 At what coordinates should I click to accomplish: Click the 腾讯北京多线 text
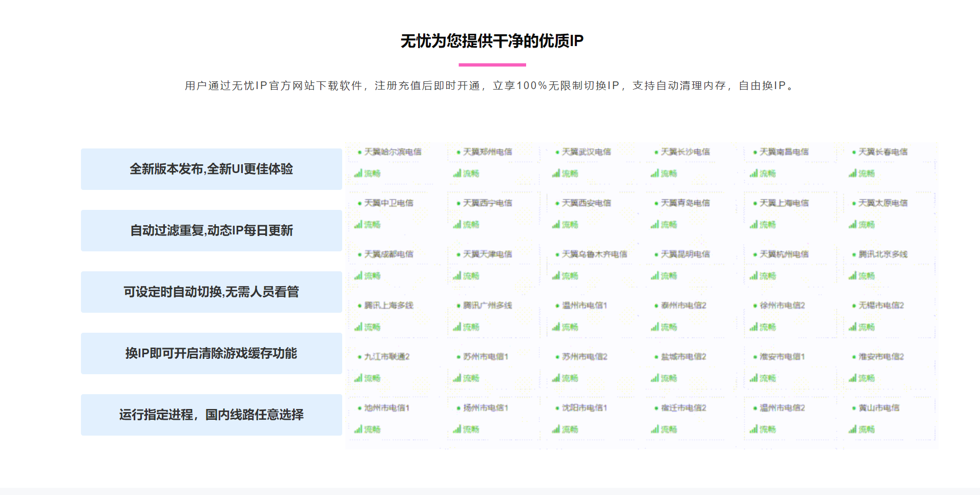883,254
